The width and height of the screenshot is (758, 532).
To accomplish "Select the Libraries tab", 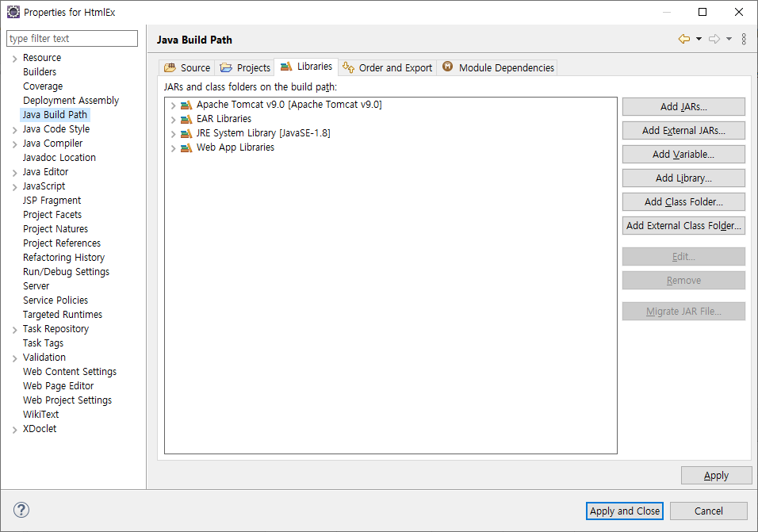I will 306,67.
